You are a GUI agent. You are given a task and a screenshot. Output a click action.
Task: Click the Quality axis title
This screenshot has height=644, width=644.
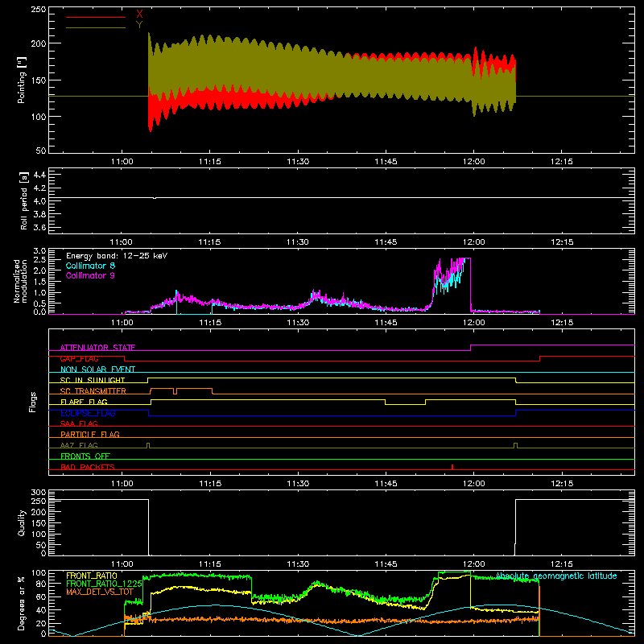point(22,522)
